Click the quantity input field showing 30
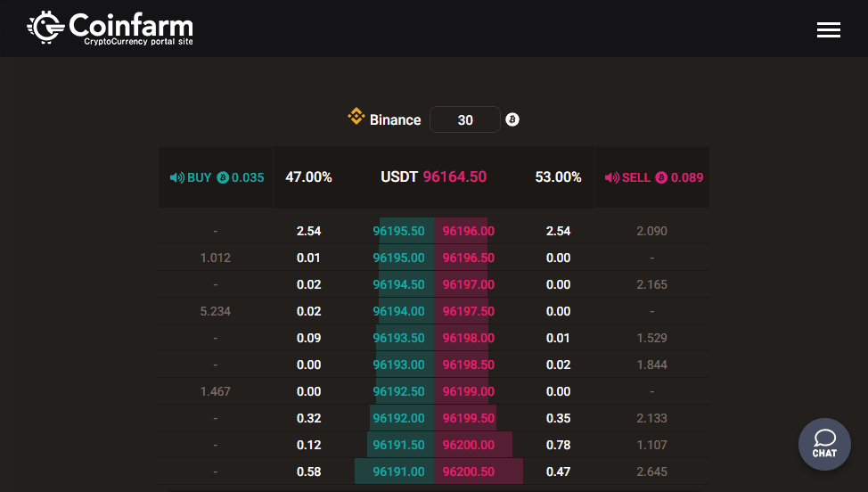The width and height of the screenshot is (868, 492). click(x=464, y=119)
